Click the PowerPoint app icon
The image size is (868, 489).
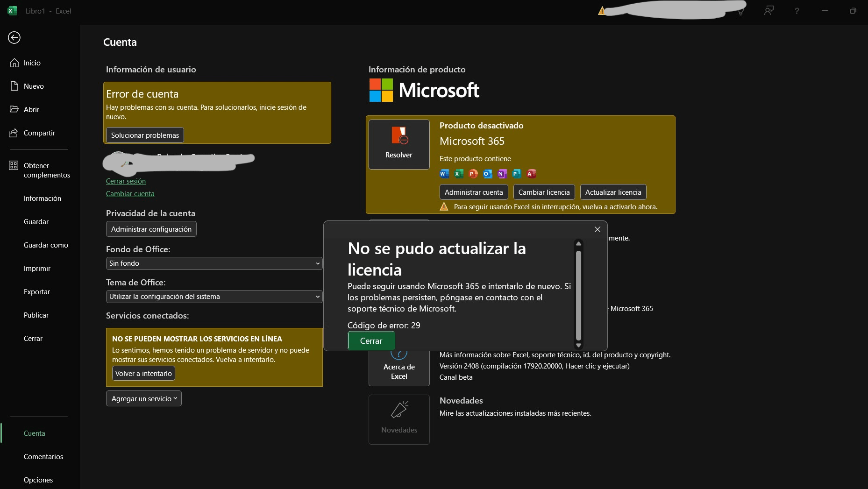coord(473,174)
